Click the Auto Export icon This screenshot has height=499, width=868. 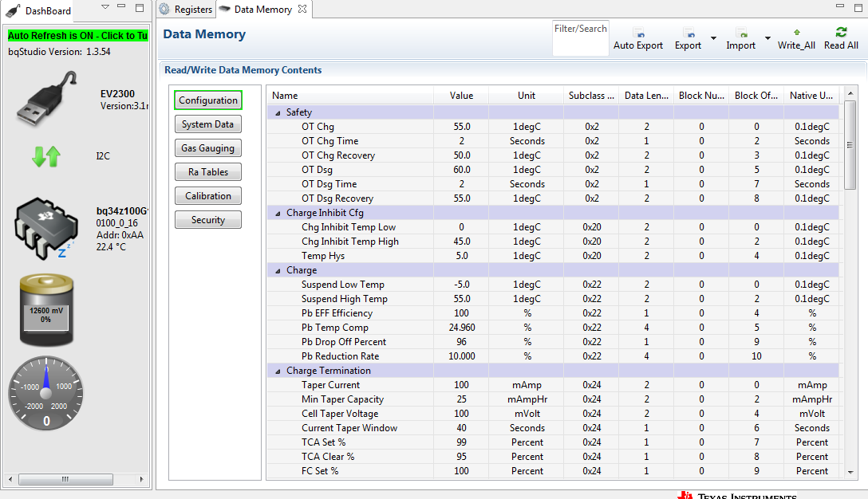[x=638, y=33]
